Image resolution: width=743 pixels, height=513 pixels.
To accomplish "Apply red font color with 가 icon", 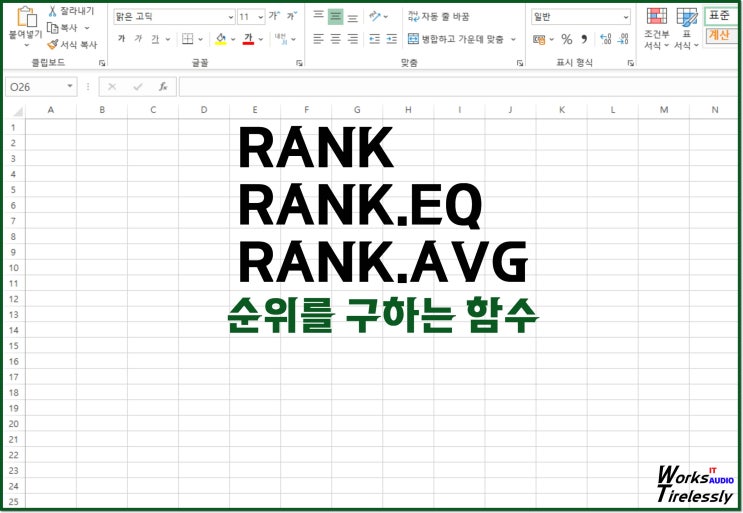I will coord(248,39).
